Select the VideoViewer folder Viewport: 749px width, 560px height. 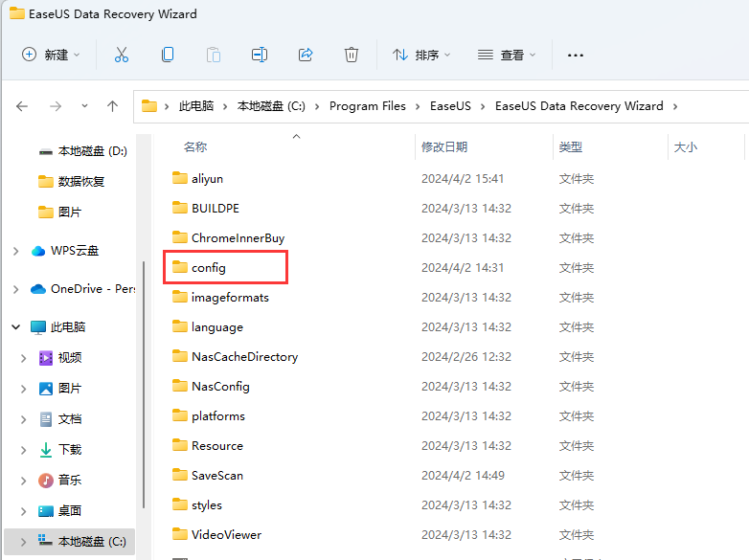(226, 535)
